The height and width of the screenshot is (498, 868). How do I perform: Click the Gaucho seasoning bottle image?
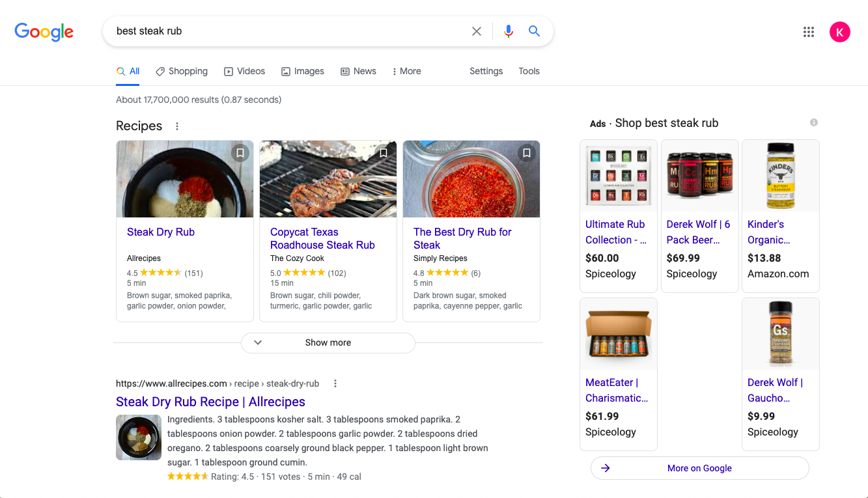781,334
